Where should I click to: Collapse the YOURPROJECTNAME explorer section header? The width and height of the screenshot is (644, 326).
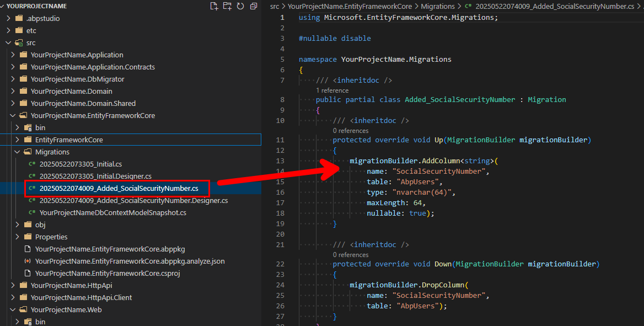click(x=36, y=6)
